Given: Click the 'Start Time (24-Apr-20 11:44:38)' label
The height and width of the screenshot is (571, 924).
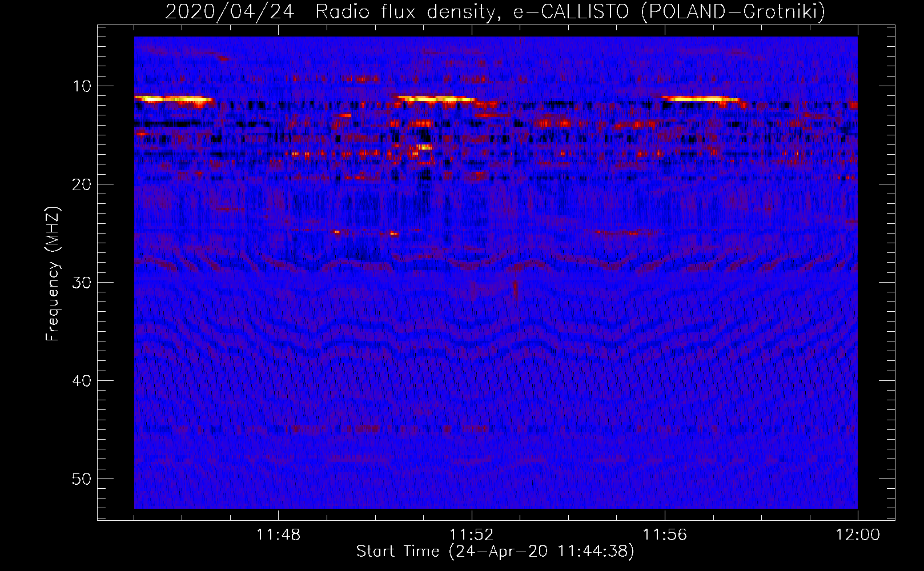Looking at the screenshot, I should [495, 552].
